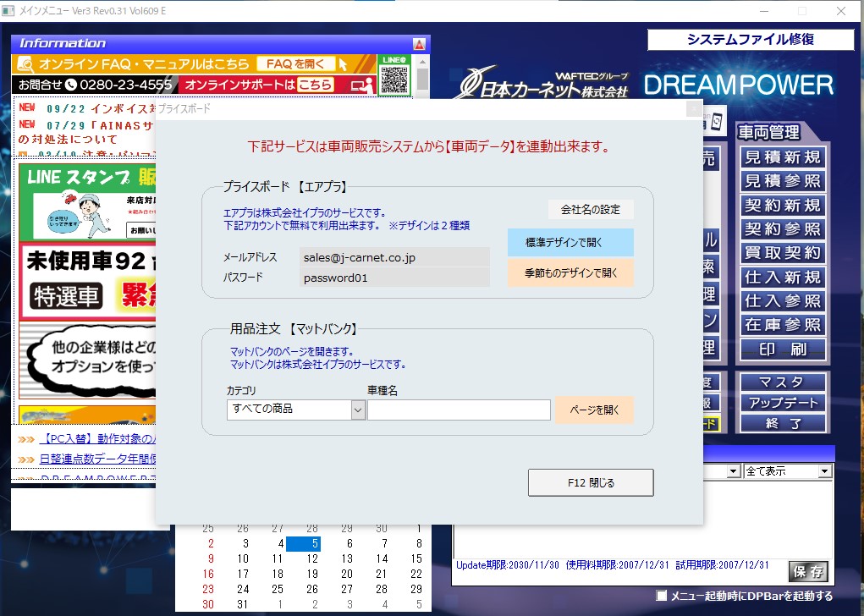Image resolution: width=864 pixels, height=616 pixels.
Task: Open 仕入参照 menu button
Action: click(783, 301)
